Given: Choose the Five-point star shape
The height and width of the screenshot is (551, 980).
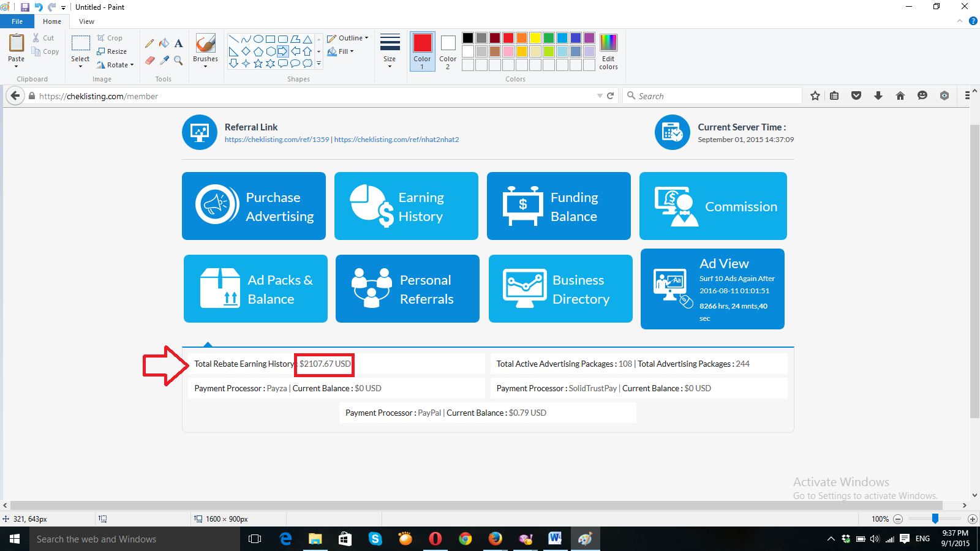Looking at the screenshot, I should pyautogui.click(x=258, y=63).
